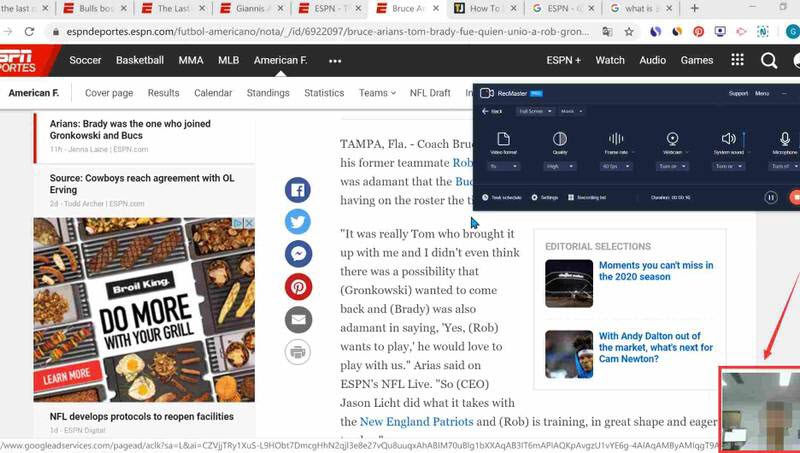Expand Full Screen mode dropdown in RecMaster
Screen dimensions: 800x453
point(535,111)
